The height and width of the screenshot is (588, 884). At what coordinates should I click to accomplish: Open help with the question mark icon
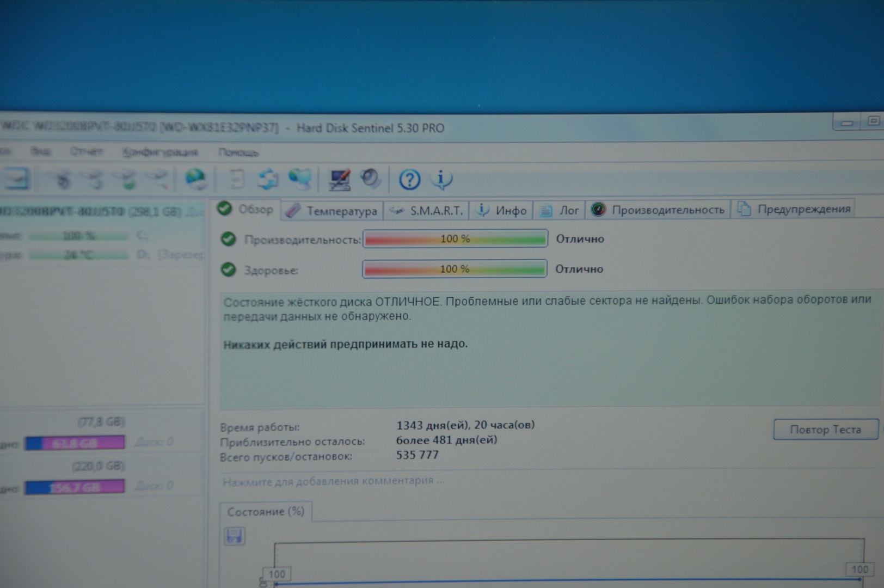click(x=409, y=179)
